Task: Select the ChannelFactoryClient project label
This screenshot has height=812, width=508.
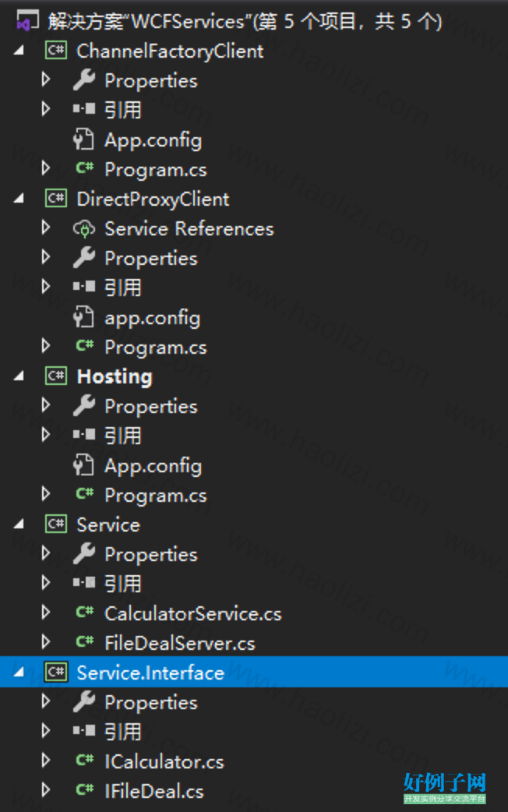Action: (170, 51)
